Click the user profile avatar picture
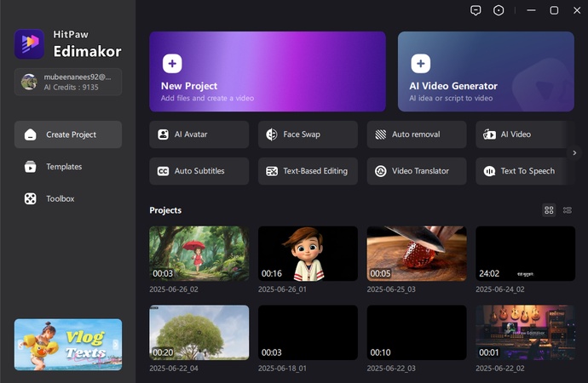 coord(29,82)
